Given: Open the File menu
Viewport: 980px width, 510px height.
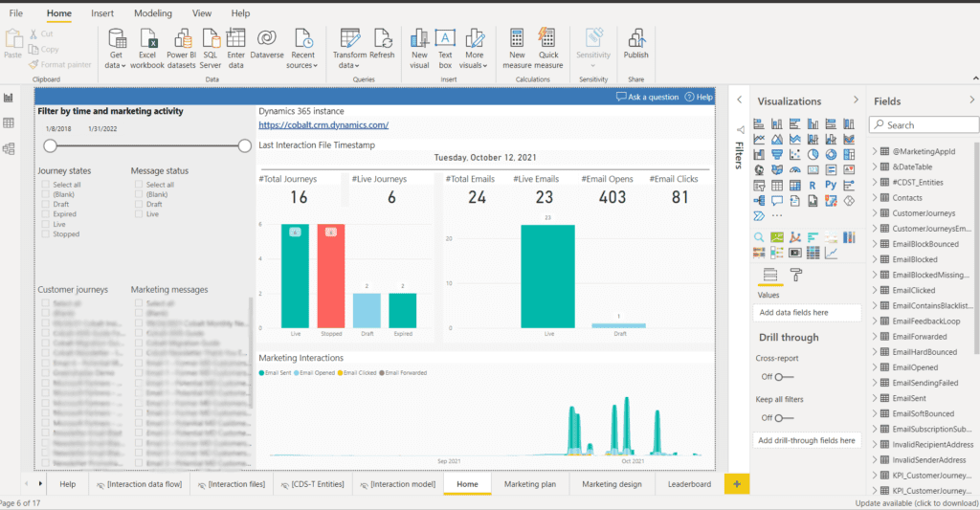Looking at the screenshot, I should (x=15, y=13).
